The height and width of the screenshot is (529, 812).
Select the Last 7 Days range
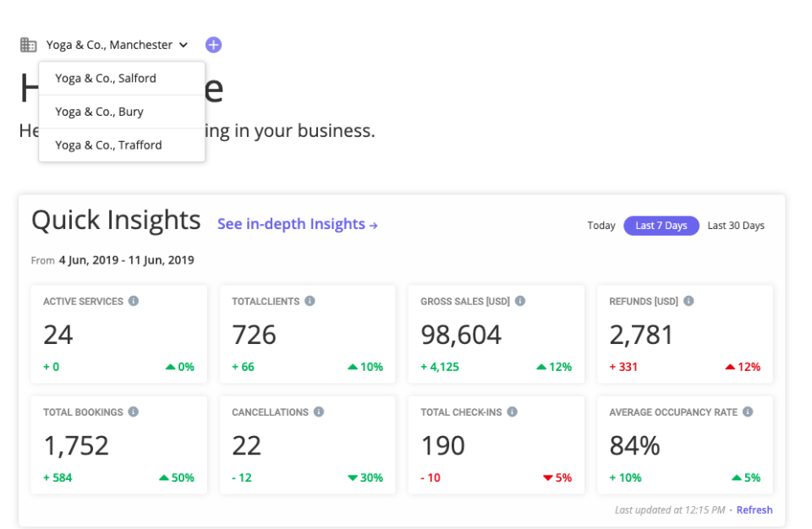click(661, 226)
